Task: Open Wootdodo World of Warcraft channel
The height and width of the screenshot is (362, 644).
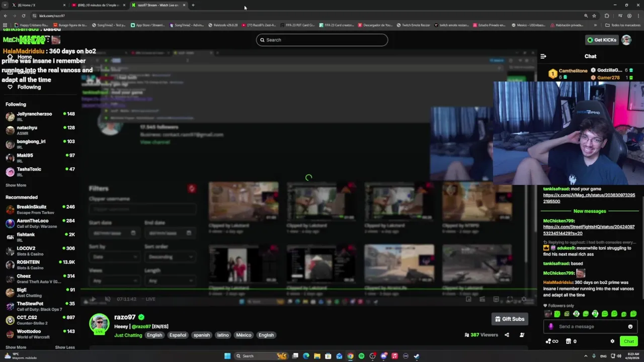Action: (40, 334)
